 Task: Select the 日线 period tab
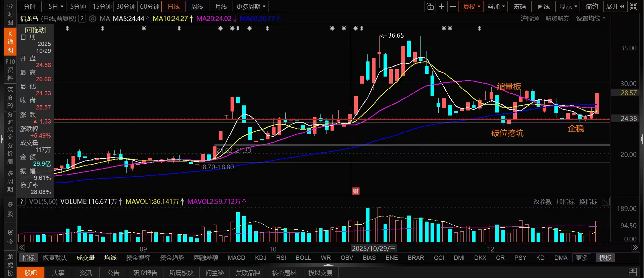tap(174, 6)
